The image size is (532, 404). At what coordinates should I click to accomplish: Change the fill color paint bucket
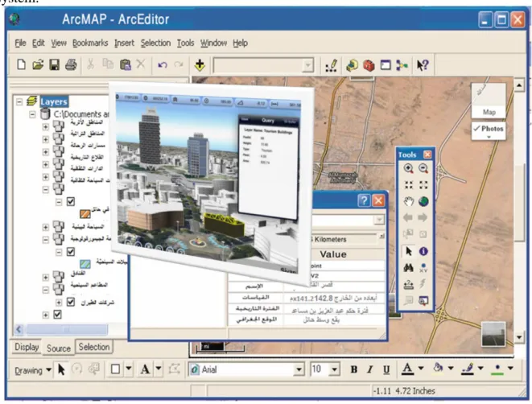pos(438,368)
